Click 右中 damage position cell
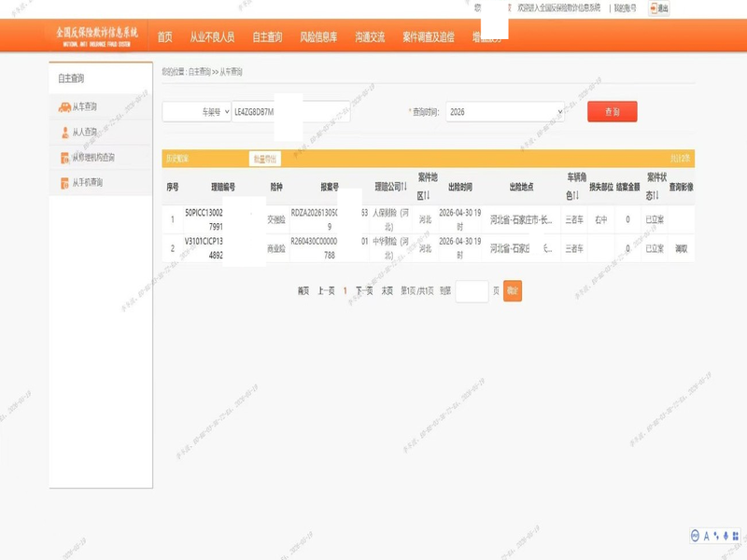The height and width of the screenshot is (560, 747). (x=601, y=219)
